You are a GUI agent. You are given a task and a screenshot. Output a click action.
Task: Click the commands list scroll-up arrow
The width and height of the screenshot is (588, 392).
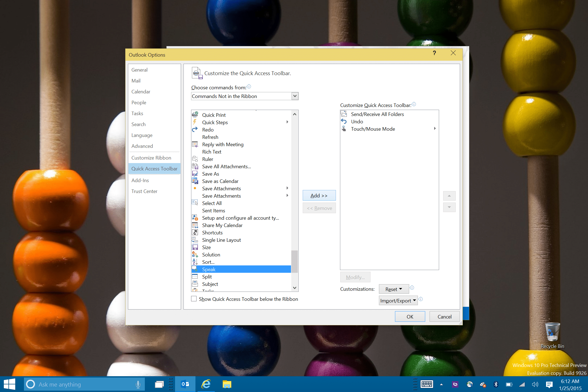coord(295,114)
